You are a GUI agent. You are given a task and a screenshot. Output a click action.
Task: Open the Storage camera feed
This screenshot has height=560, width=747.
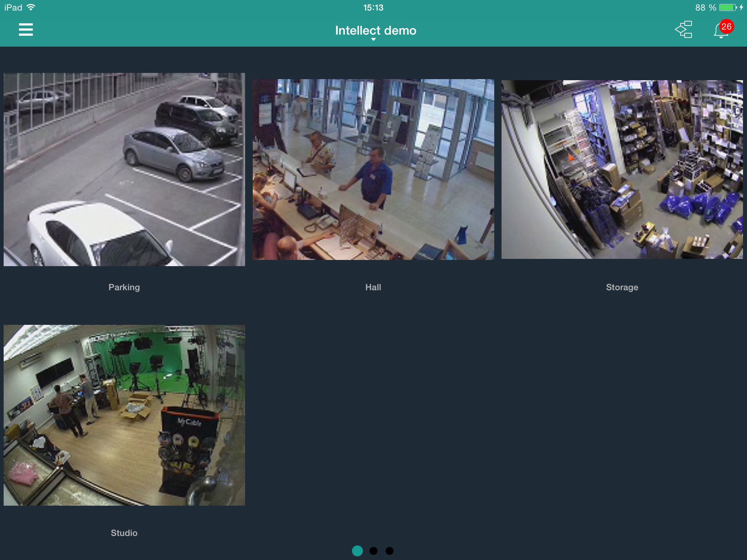[x=622, y=170]
